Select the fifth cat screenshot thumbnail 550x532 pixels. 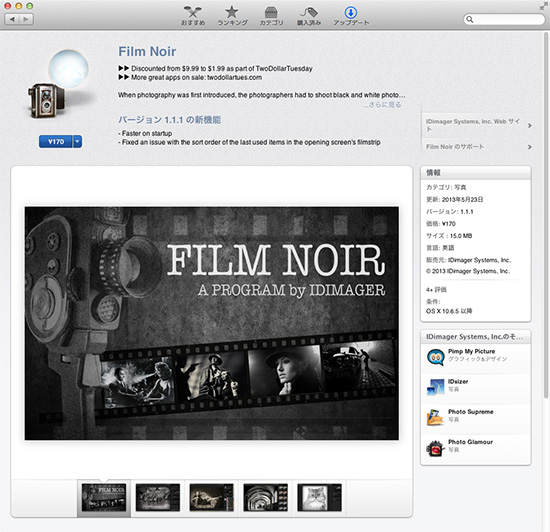click(319, 497)
